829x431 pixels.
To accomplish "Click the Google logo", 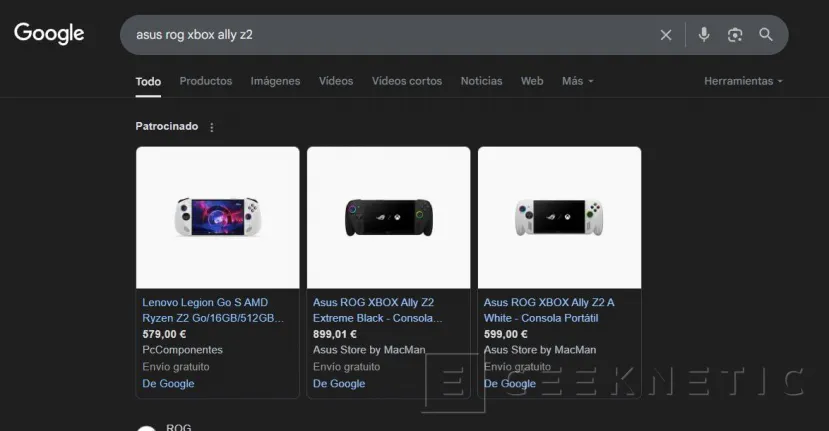I will click(49, 33).
